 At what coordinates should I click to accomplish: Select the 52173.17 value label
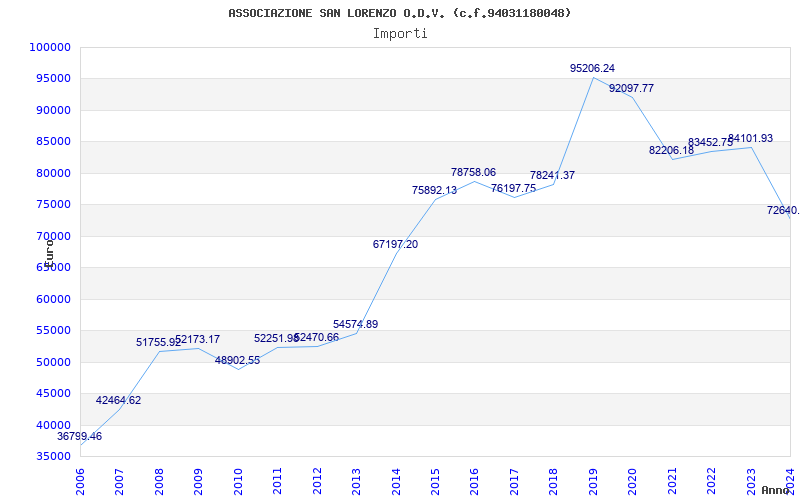pos(197,339)
